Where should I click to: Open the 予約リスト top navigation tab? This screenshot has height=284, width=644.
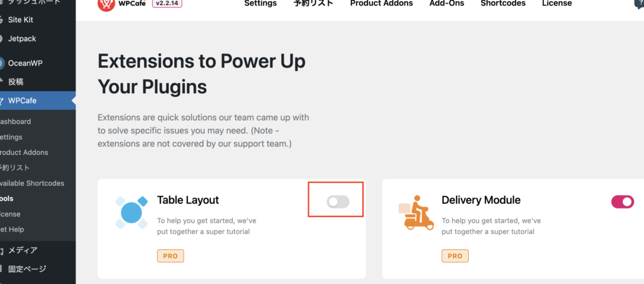pyautogui.click(x=313, y=3)
